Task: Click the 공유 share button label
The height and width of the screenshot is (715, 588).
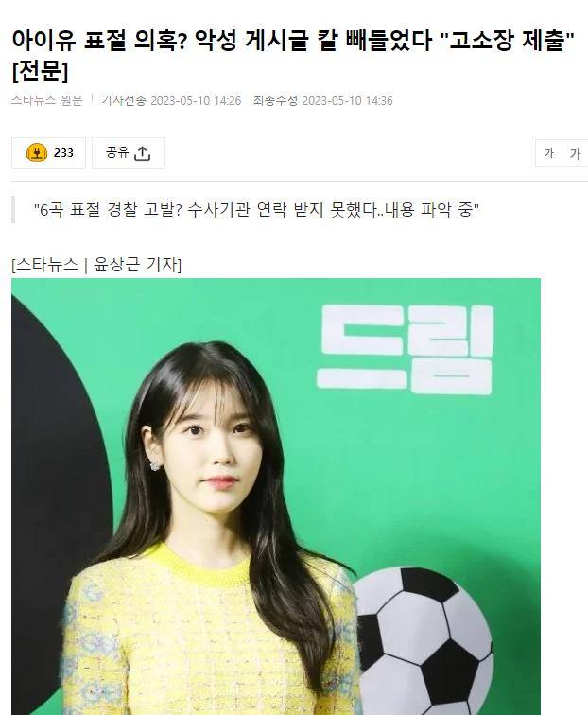Action: click(x=117, y=152)
